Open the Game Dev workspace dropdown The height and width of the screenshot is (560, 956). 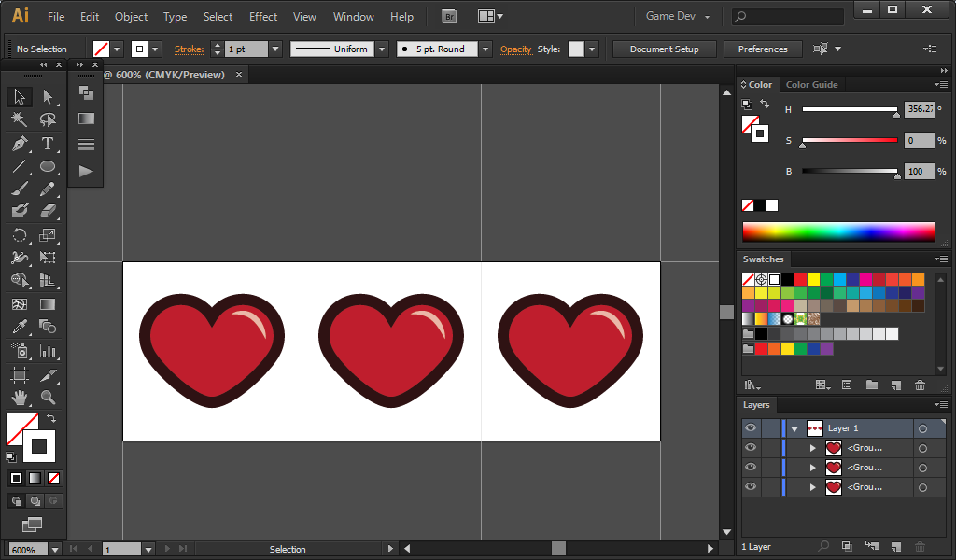678,17
